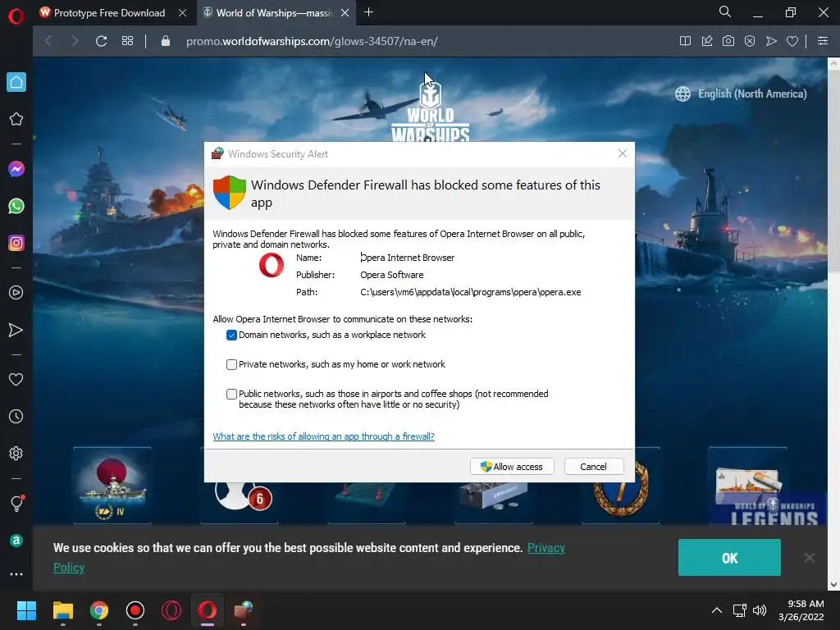Open English (North America) language selector
Screen dimensions: 840x630
[741, 94]
